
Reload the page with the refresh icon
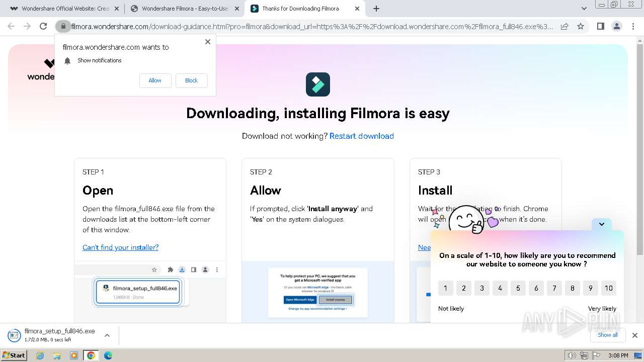coord(43,26)
